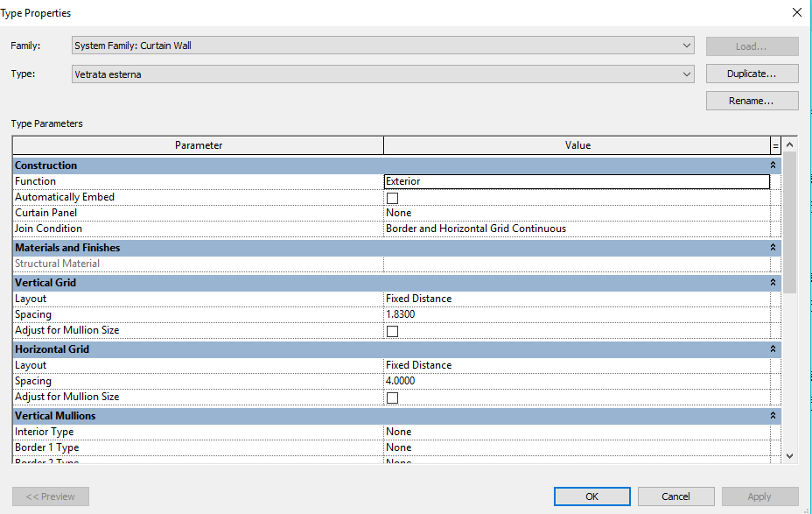Collapse the Materials and Finishes section
This screenshot has height=514, width=812.
point(773,248)
